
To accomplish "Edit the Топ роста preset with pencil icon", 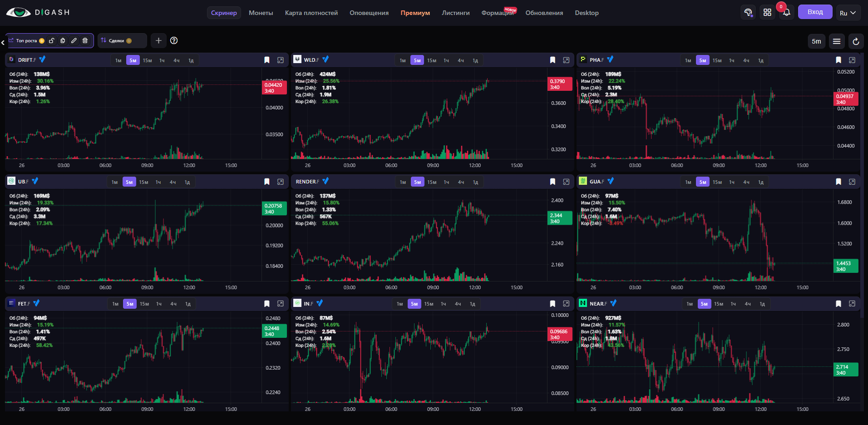I will pyautogui.click(x=74, y=40).
